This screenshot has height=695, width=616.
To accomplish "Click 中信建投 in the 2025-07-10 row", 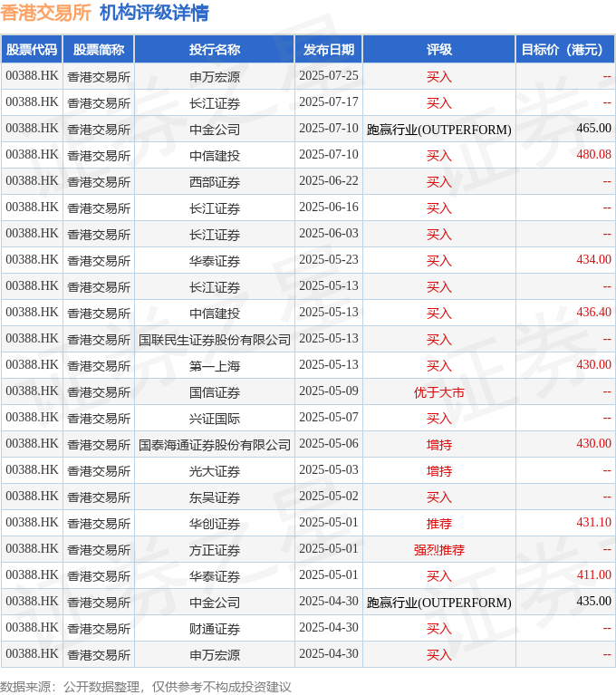I will coord(215,156).
